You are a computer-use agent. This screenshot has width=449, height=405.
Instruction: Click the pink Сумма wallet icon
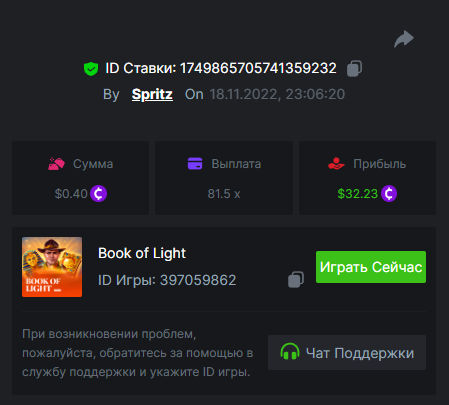(x=56, y=164)
